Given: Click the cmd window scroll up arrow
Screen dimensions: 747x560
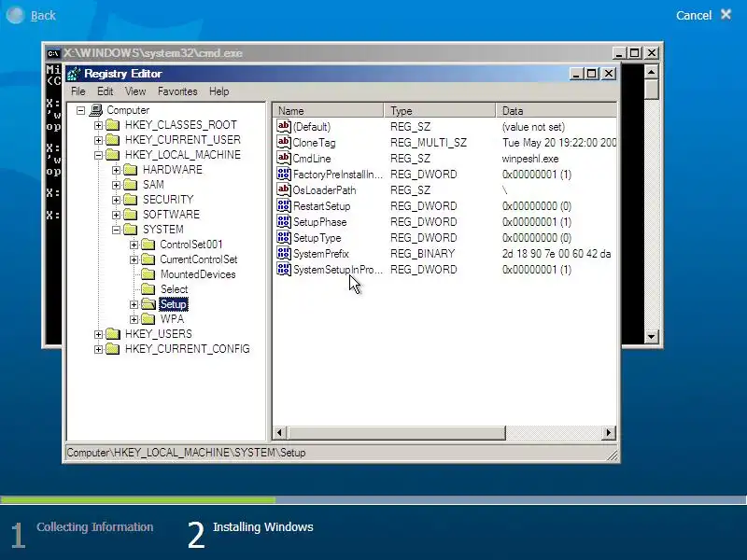Looking at the screenshot, I should click(651, 72).
